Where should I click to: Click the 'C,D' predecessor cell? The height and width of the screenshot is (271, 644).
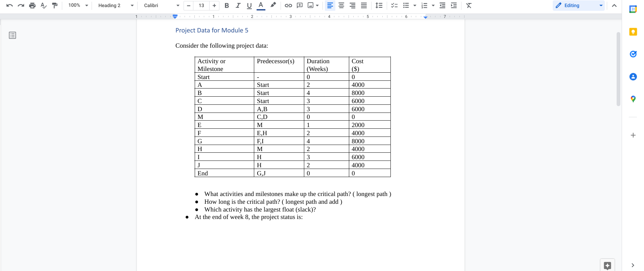[279, 117]
